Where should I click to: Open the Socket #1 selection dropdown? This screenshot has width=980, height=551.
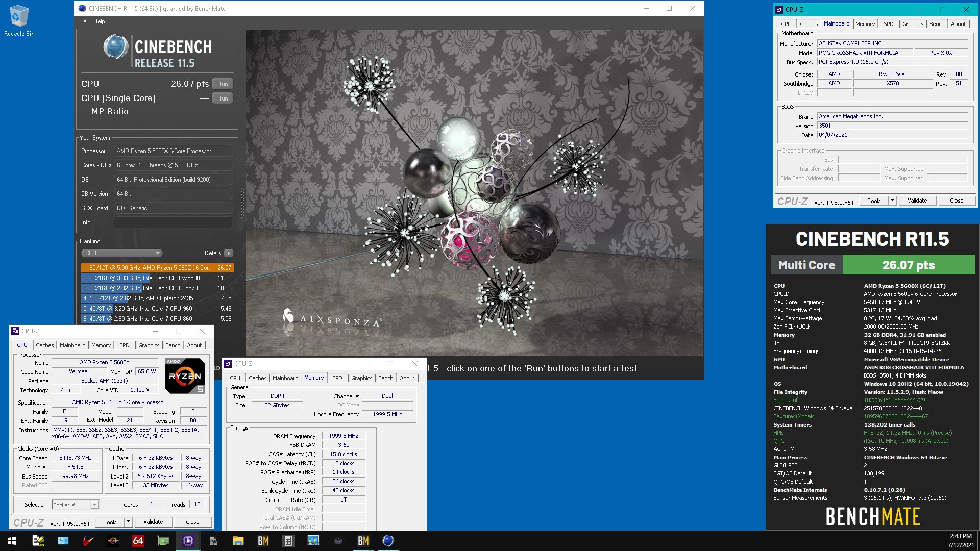pyautogui.click(x=75, y=505)
